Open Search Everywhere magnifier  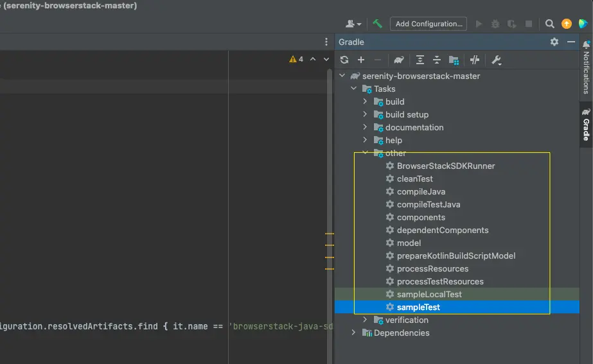pos(550,24)
